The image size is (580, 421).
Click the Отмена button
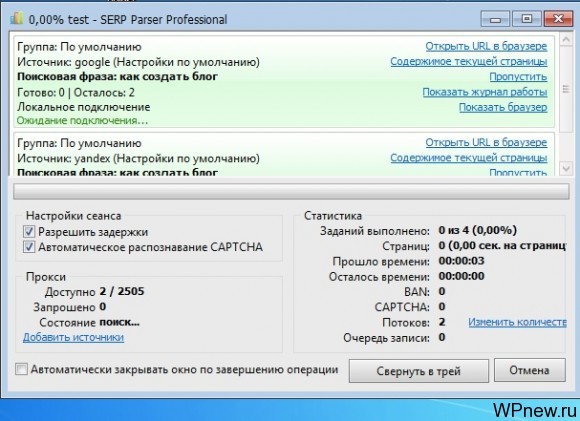tap(529, 370)
